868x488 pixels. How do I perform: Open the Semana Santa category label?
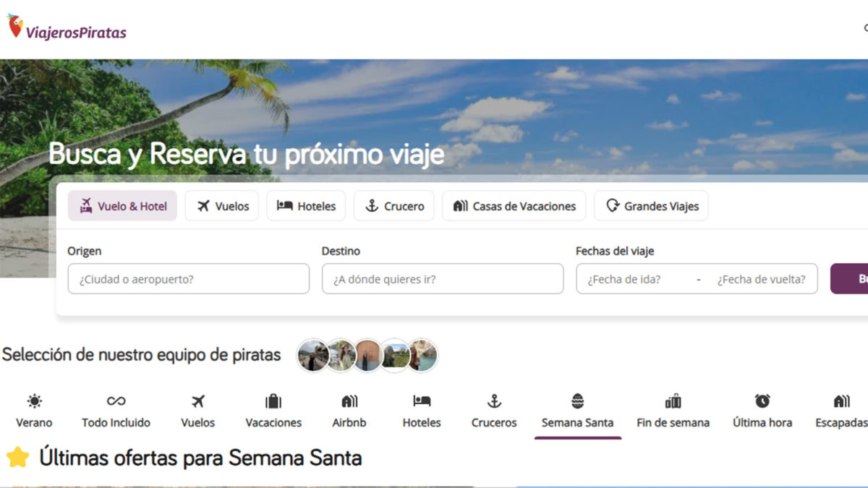coord(577,423)
